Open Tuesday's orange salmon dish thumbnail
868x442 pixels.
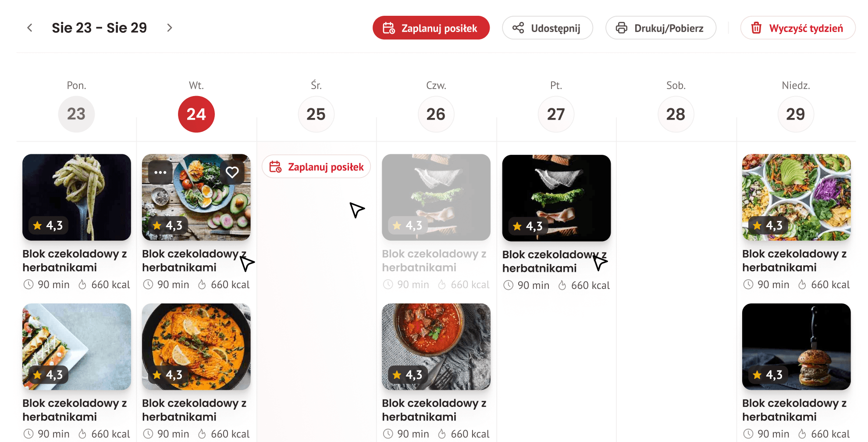coord(196,346)
